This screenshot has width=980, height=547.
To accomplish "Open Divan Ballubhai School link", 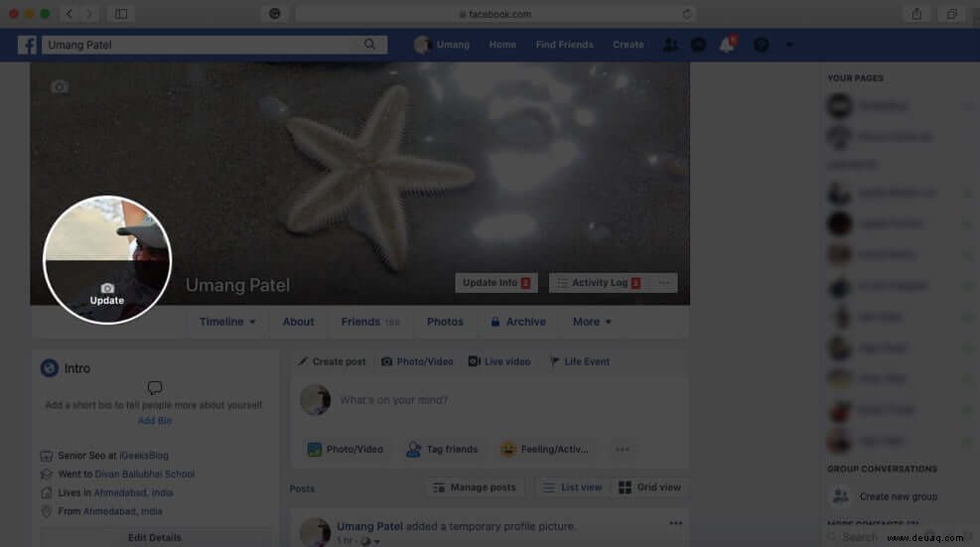I will click(144, 474).
